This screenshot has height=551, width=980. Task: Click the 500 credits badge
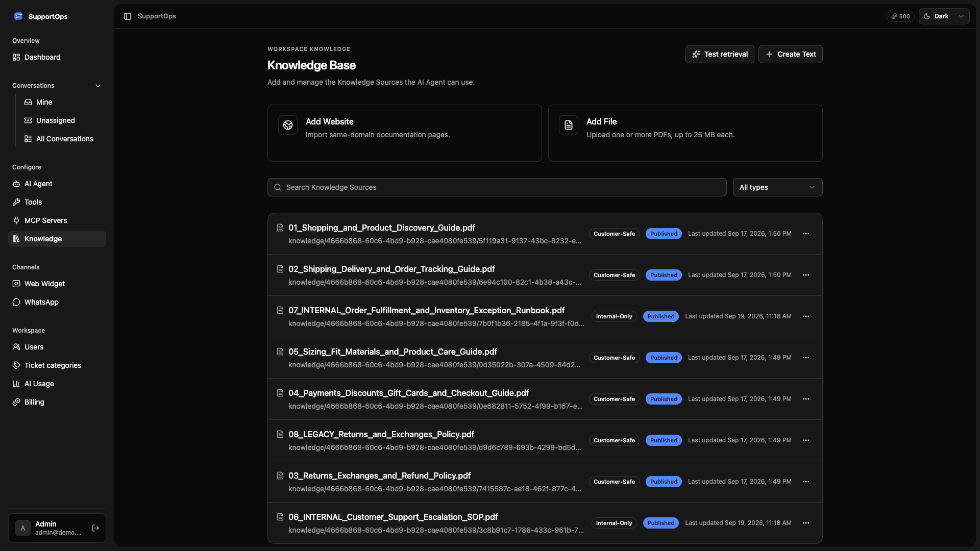900,16
